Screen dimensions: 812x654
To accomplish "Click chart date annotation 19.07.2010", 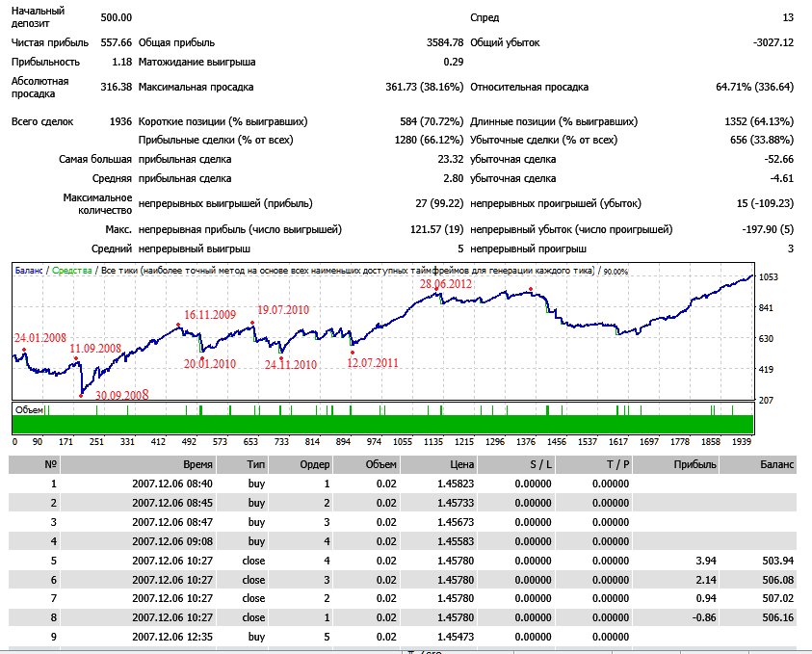I will click(x=283, y=310).
